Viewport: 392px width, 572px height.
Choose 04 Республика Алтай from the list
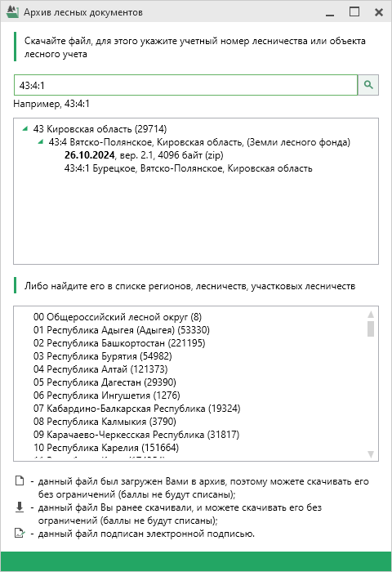(x=100, y=369)
